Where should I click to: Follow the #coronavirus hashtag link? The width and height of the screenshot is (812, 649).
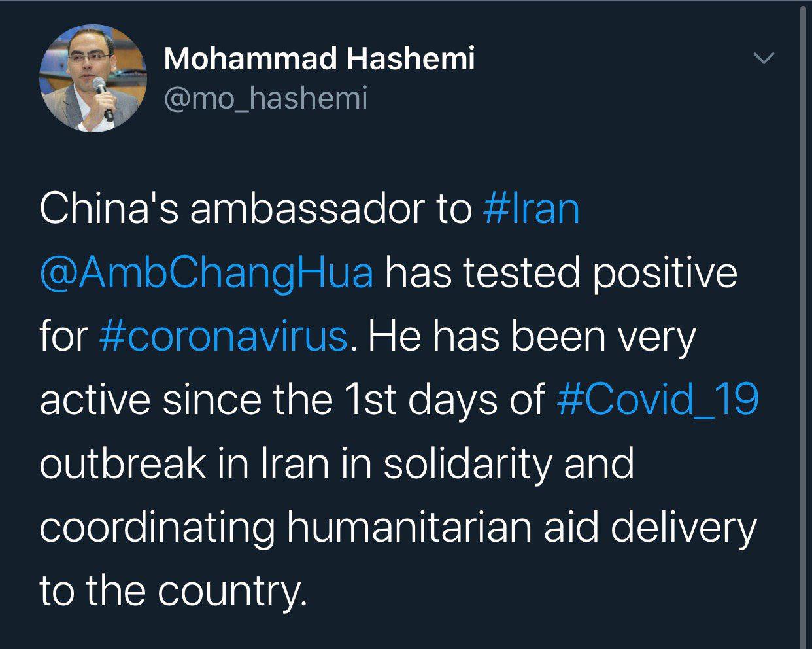coord(223,336)
